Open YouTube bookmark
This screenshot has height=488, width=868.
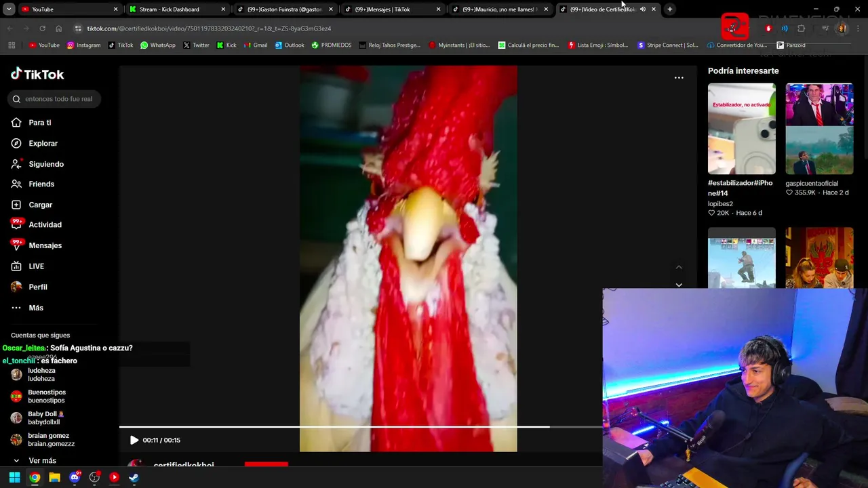(44, 45)
